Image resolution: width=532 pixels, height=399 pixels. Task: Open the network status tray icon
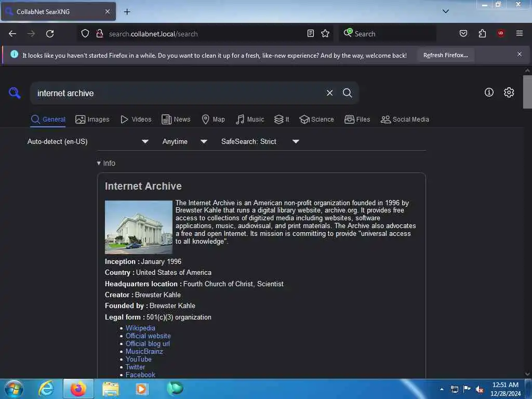click(454, 390)
